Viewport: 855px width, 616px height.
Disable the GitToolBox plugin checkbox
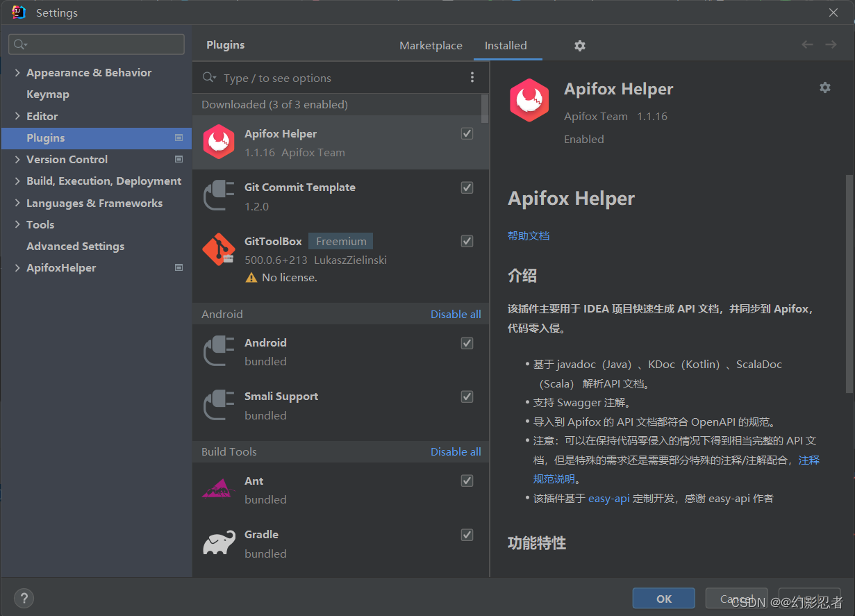point(467,241)
